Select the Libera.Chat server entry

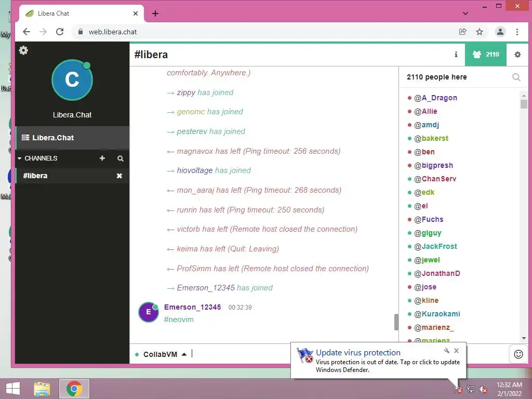tap(72, 138)
